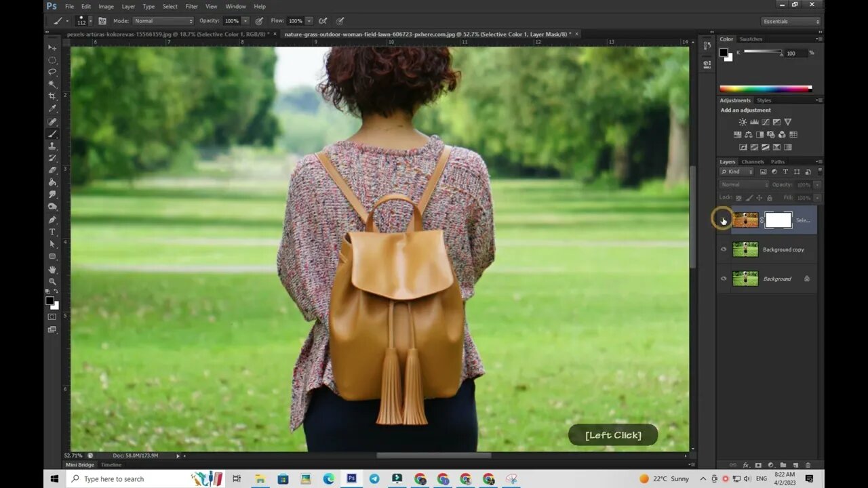Select the Brush tool in the toolbox
This screenshot has height=488, width=868.
[52, 134]
